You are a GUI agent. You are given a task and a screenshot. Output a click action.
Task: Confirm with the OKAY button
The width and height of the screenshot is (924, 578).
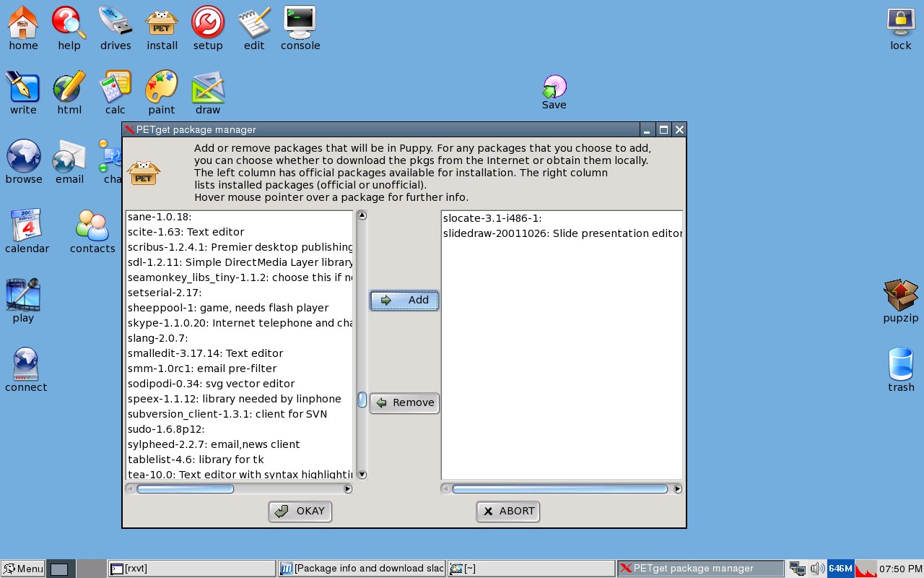tap(300, 512)
